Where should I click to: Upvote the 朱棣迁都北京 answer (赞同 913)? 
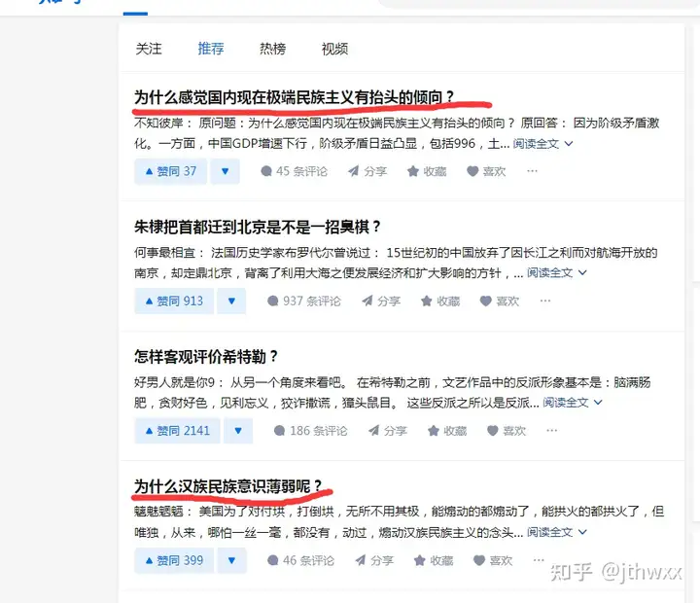tap(174, 301)
